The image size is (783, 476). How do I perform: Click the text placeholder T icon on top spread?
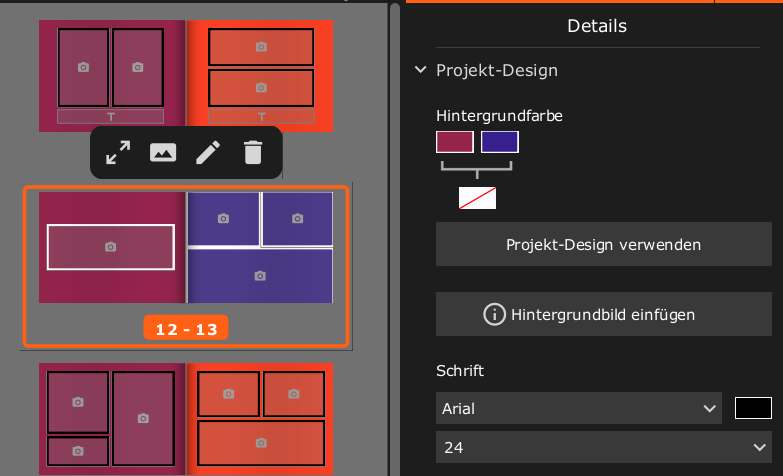pyautogui.click(x=111, y=117)
